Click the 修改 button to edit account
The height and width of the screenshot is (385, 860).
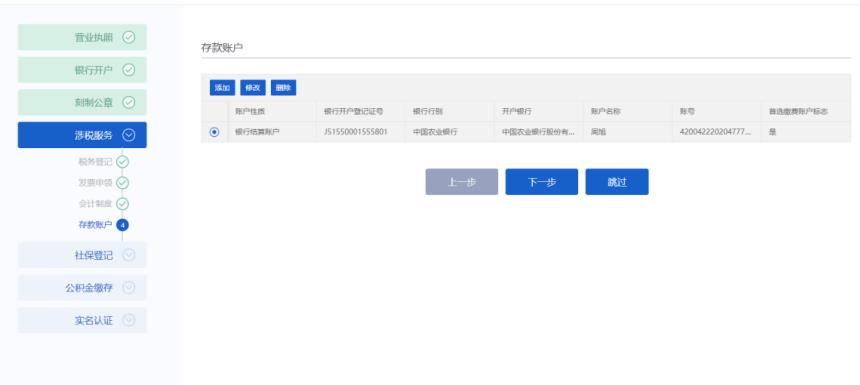[253, 88]
